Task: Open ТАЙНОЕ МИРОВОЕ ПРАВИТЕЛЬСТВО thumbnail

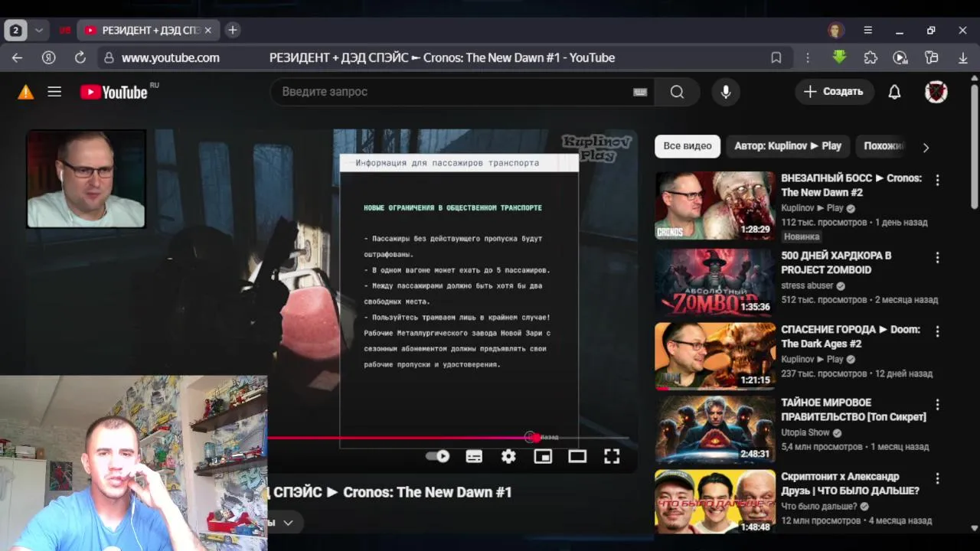Action: point(715,429)
